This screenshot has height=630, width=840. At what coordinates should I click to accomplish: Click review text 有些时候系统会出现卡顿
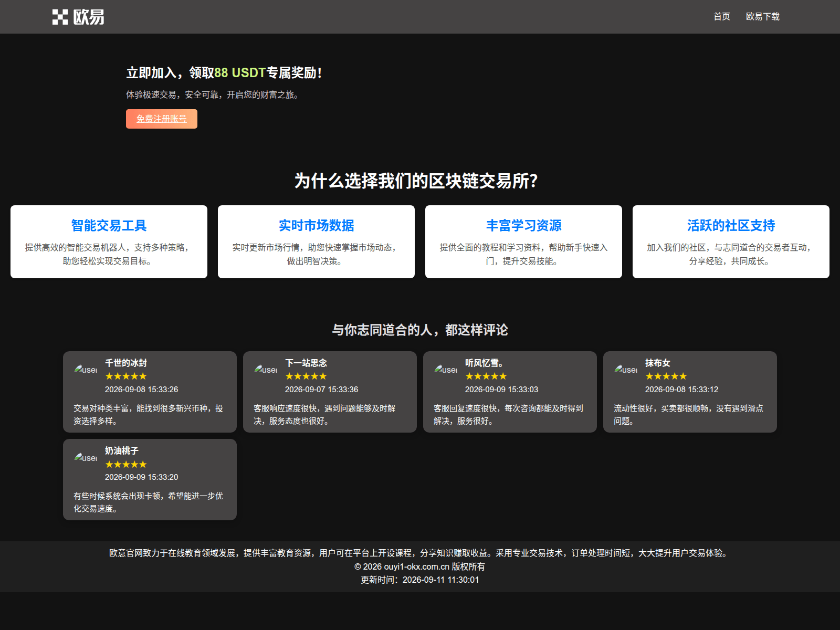[x=148, y=502]
